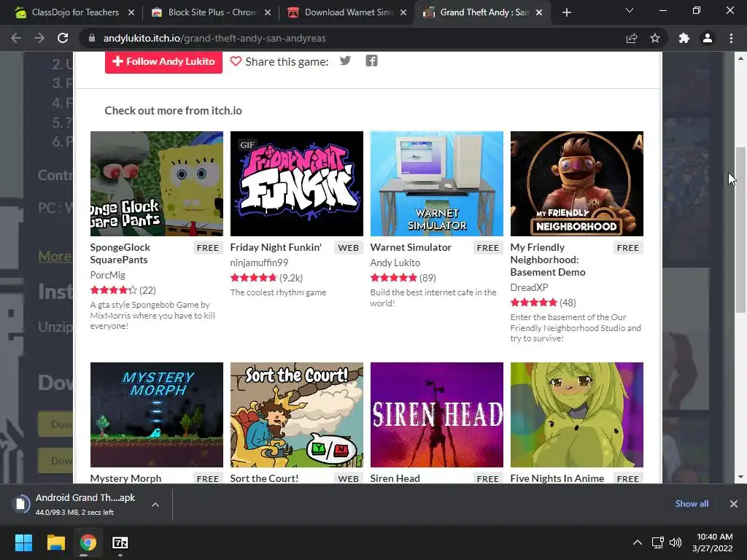Visit the PorcMig author page

108,275
